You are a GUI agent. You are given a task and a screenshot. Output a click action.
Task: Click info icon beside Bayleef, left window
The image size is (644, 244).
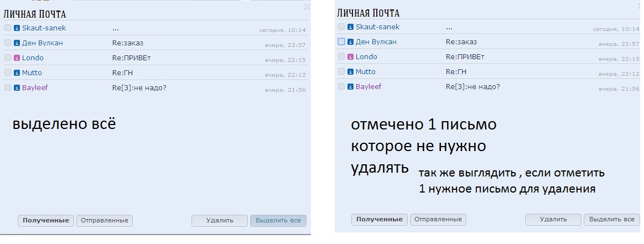(17, 87)
